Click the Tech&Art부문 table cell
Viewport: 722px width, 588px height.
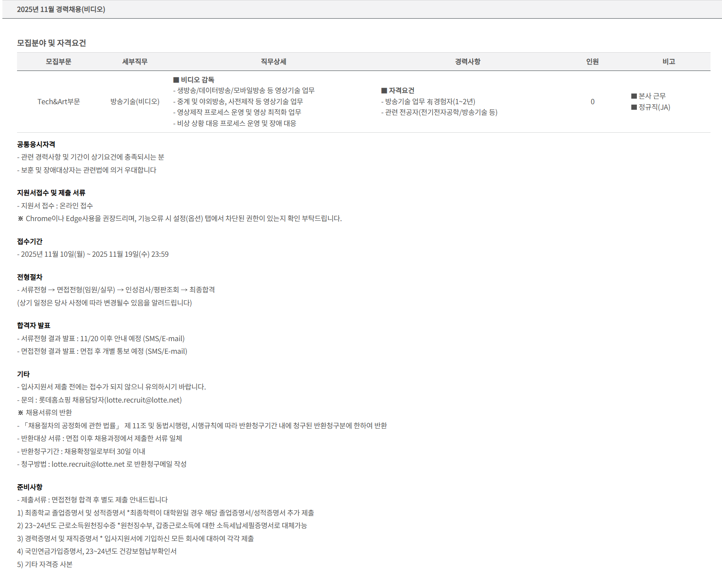(59, 102)
